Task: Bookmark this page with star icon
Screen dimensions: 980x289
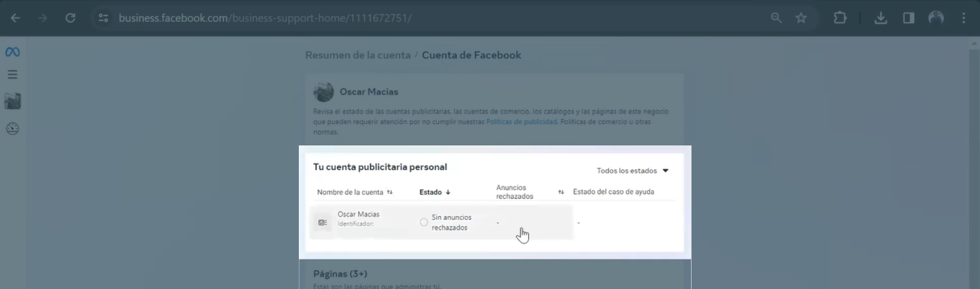Action: [x=801, y=18]
